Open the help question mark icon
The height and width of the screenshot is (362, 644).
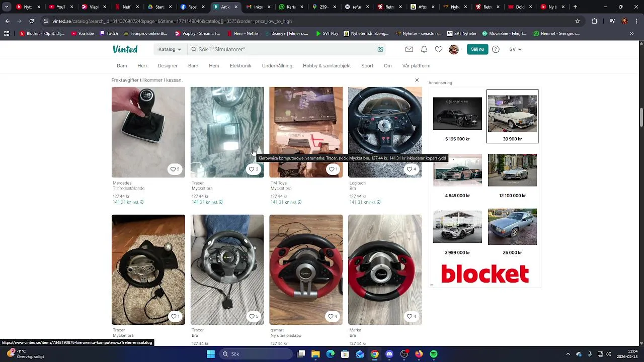pyautogui.click(x=496, y=49)
